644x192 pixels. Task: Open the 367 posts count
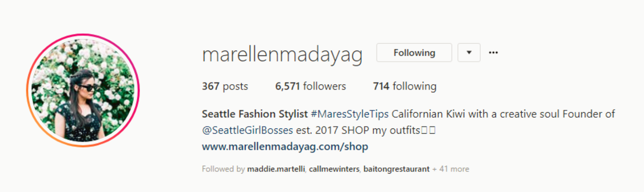pyautogui.click(x=225, y=86)
